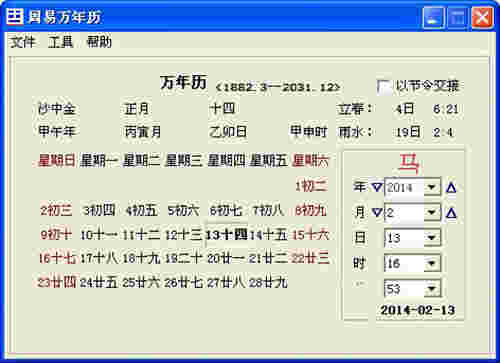Minimize the 周易万年历 window

pos(434,17)
